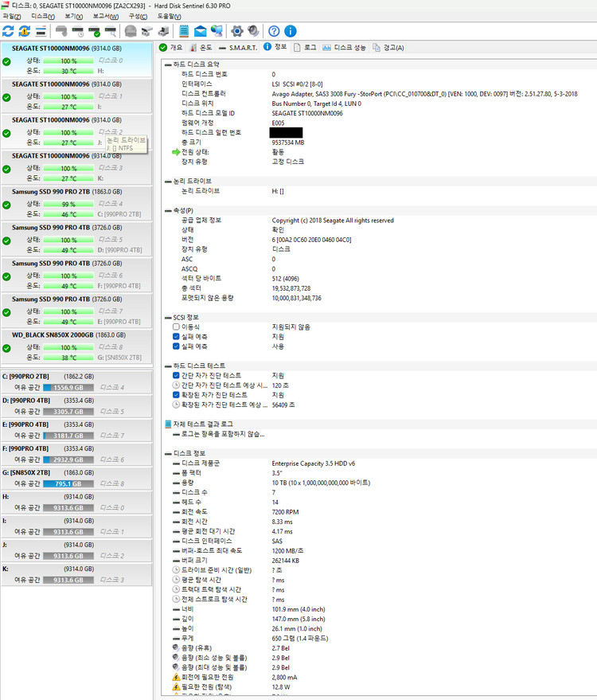Select the C: [990PRO 2TB] partition entry
The image size is (597, 700).
click(76, 382)
